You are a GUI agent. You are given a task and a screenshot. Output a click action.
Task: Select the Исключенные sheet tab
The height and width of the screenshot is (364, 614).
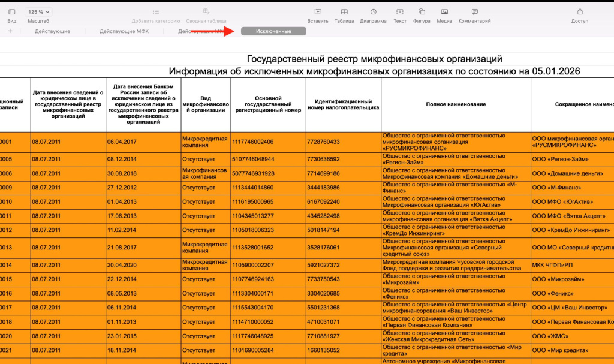(x=273, y=31)
